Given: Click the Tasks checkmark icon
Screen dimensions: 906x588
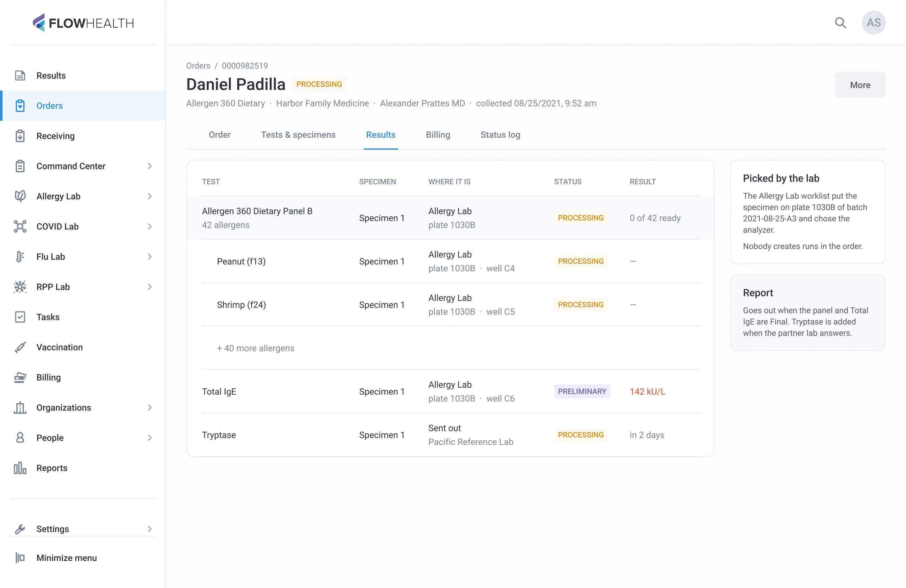Looking at the screenshot, I should pos(20,317).
